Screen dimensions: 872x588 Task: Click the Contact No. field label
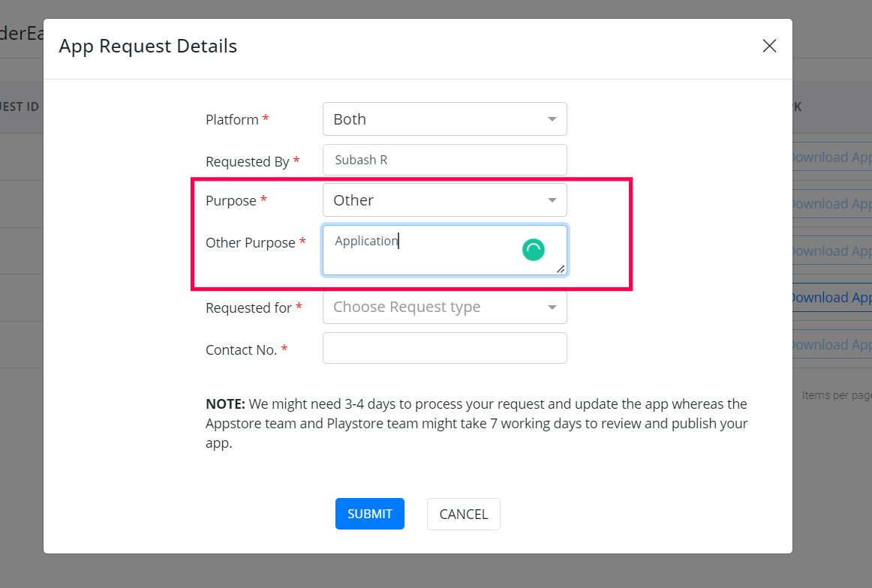[x=241, y=349]
